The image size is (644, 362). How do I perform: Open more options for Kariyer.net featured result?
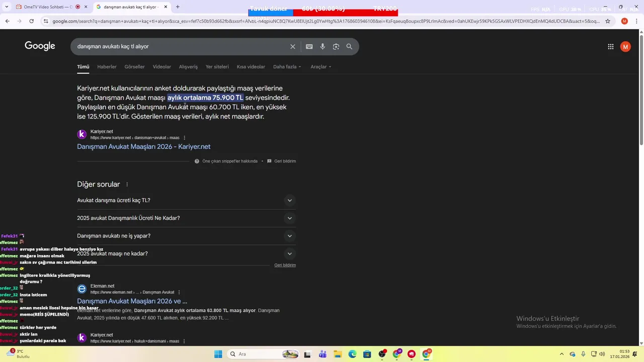click(184, 137)
